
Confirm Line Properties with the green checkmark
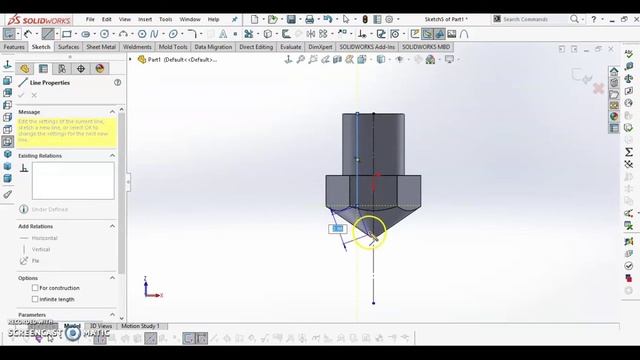[21, 95]
